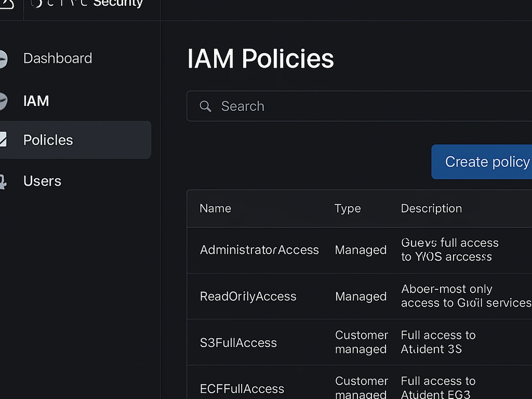
Task: Open the AdministratorAccess policy
Action: click(259, 250)
